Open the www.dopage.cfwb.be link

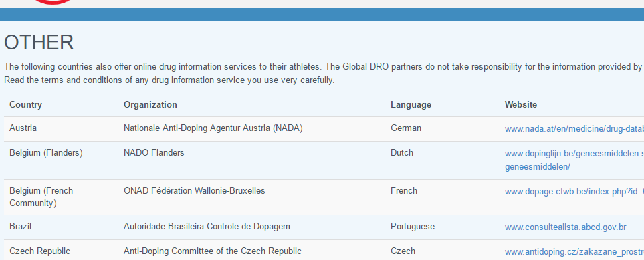[574, 192]
